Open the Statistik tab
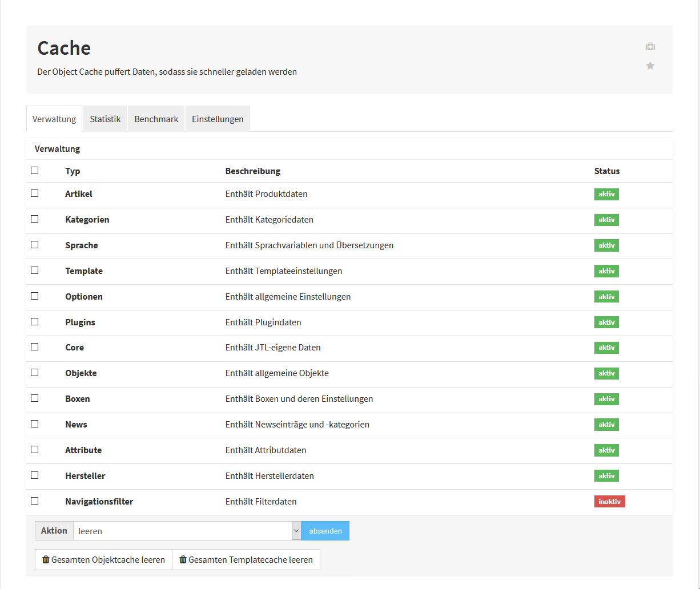 point(105,119)
